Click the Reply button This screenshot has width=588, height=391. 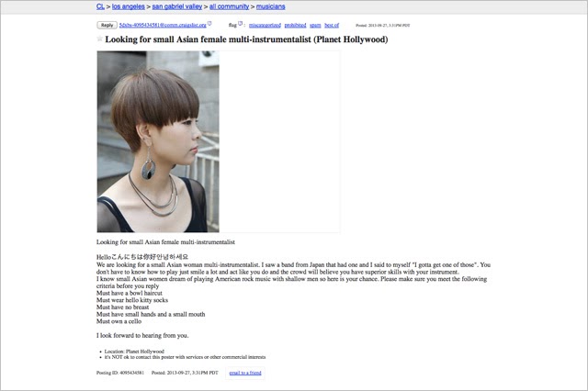[x=107, y=25]
